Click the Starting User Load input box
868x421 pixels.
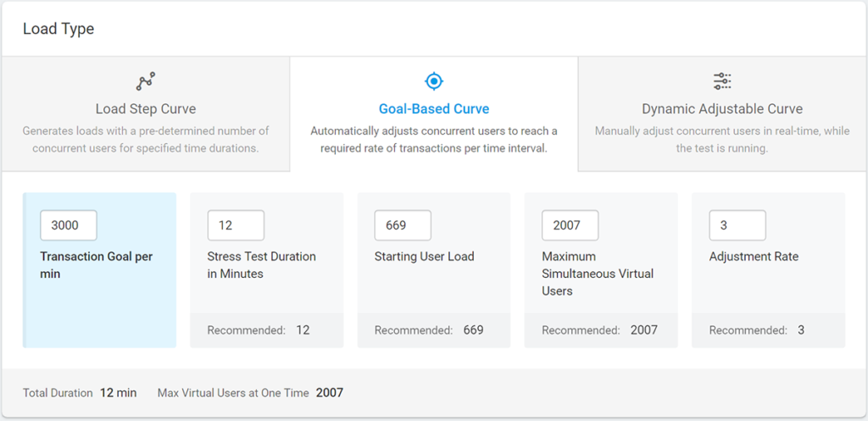(403, 225)
